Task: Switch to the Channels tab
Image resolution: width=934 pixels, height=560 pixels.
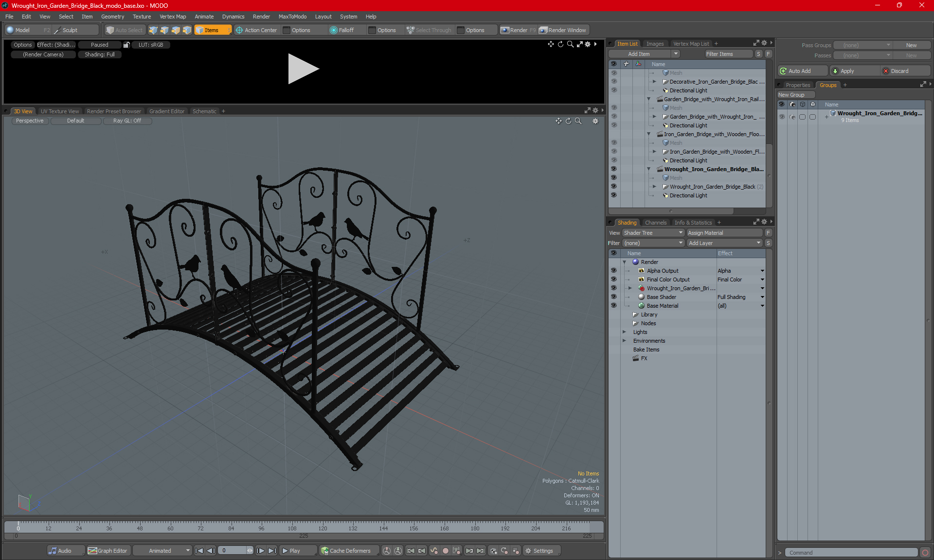Action: coord(656,223)
